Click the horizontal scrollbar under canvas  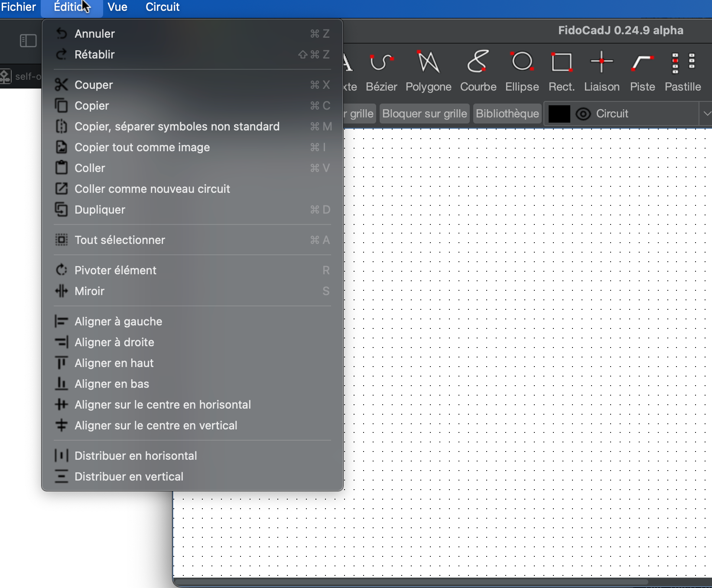point(412,582)
